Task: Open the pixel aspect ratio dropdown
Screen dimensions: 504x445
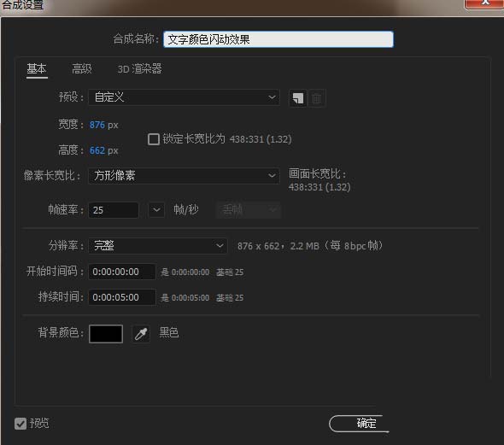Action: (184, 175)
